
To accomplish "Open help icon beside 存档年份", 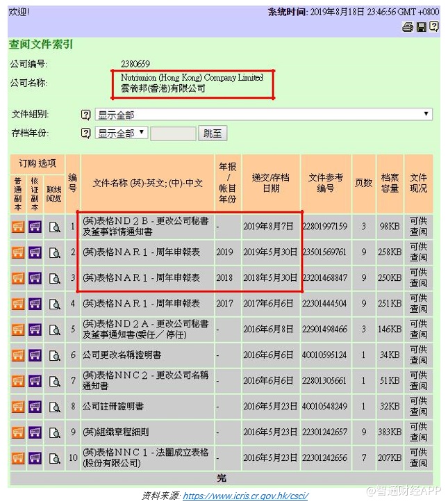I will pos(85,133).
